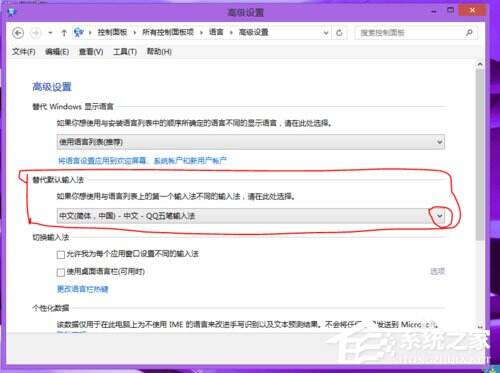This screenshot has height=373, width=500.
Task: Click breadcrumb arrow after 控制面板
Action: (135, 33)
